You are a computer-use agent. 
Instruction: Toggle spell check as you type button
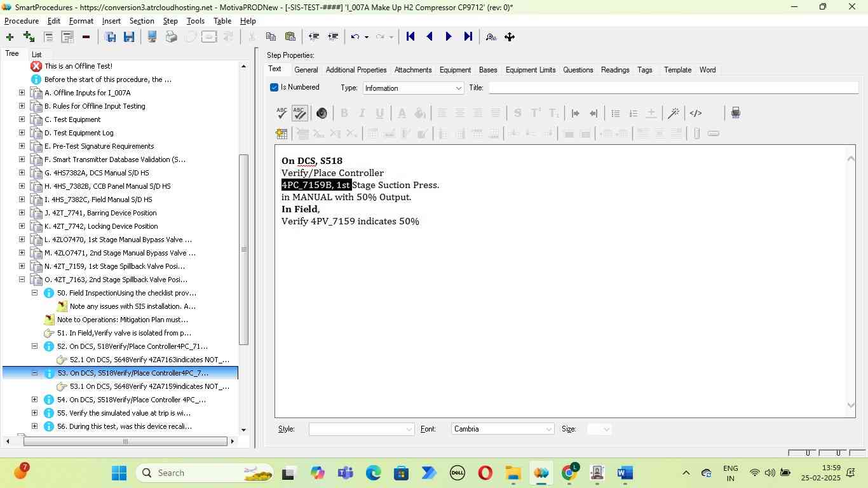pos(300,113)
